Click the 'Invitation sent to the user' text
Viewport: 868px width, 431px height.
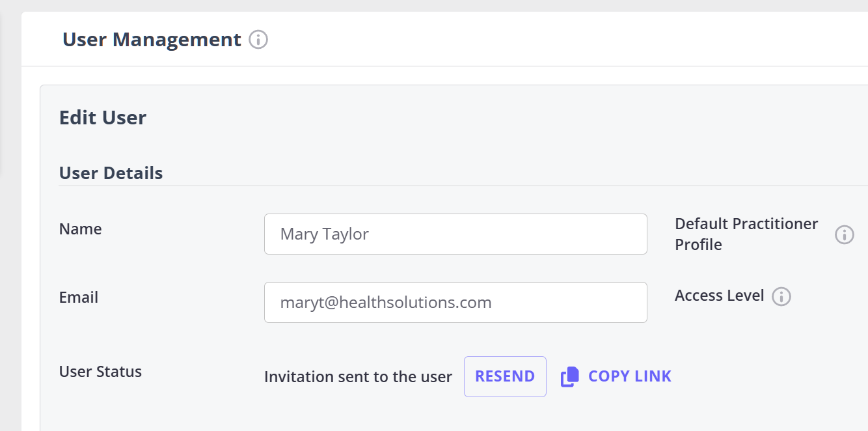358,377
